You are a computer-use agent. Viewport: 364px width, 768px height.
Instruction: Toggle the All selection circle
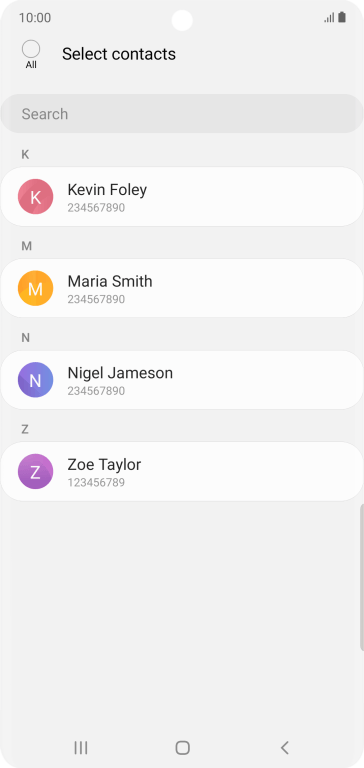point(31,49)
